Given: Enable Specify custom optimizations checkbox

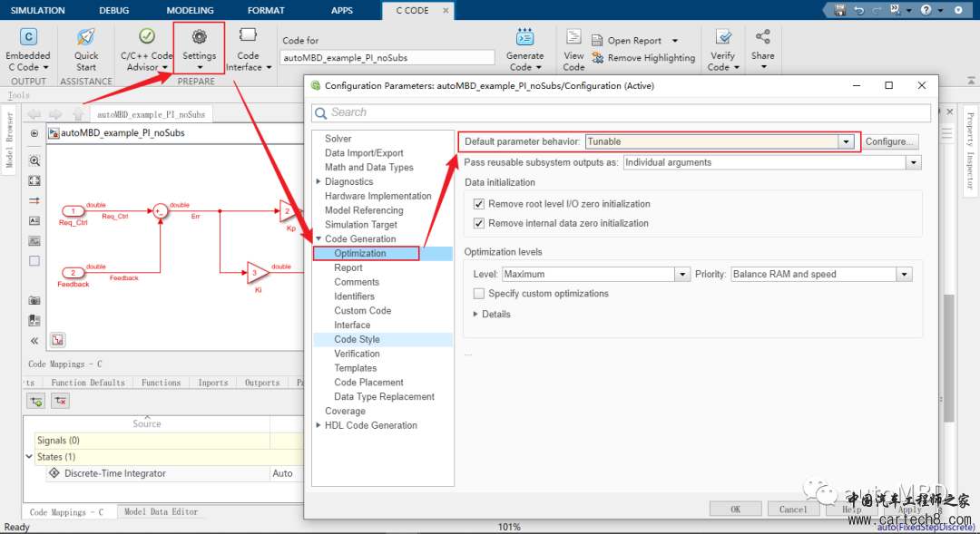Looking at the screenshot, I should coord(479,294).
